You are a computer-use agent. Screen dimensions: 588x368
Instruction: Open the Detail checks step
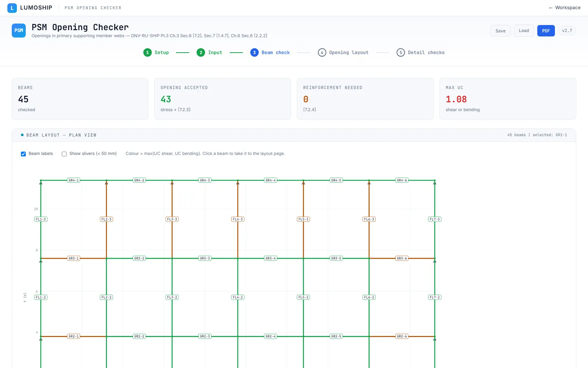coord(421,53)
